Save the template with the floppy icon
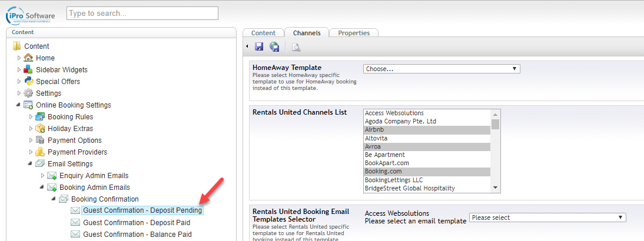 tap(259, 46)
